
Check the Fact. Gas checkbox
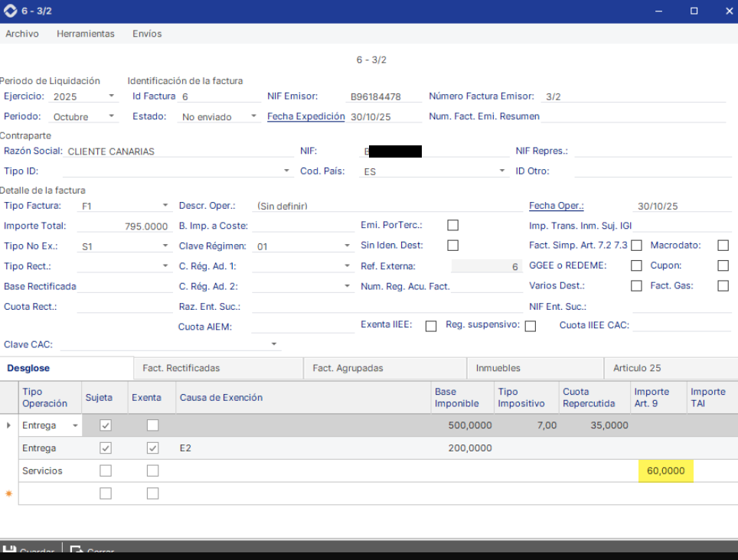(x=723, y=286)
